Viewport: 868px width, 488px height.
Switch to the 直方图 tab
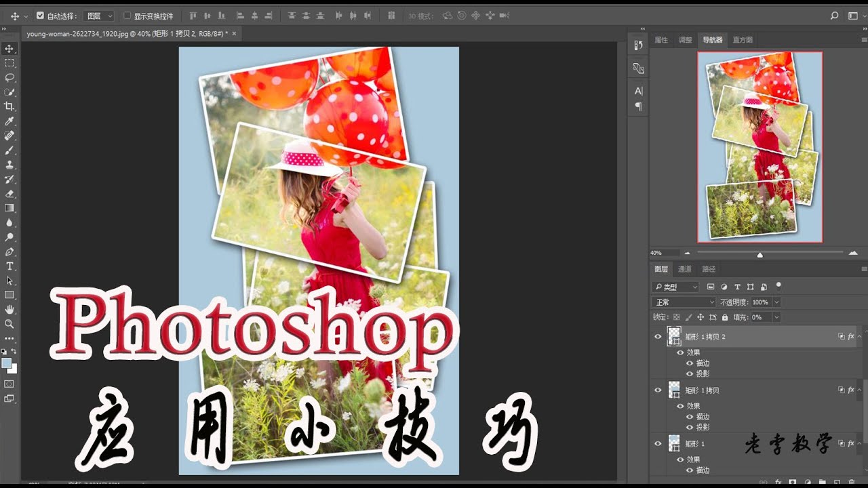click(x=743, y=40)
